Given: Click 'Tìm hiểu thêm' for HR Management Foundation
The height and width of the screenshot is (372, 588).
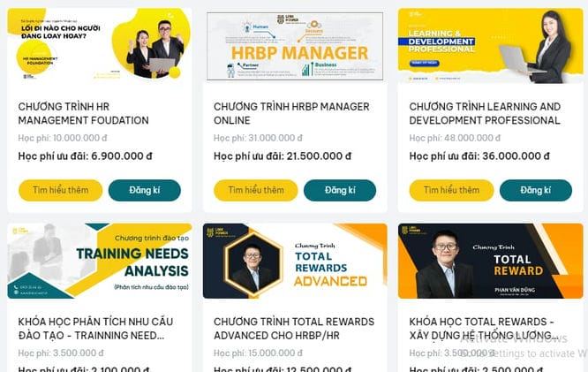Looking at the screenshot, I should pos(60,190).
